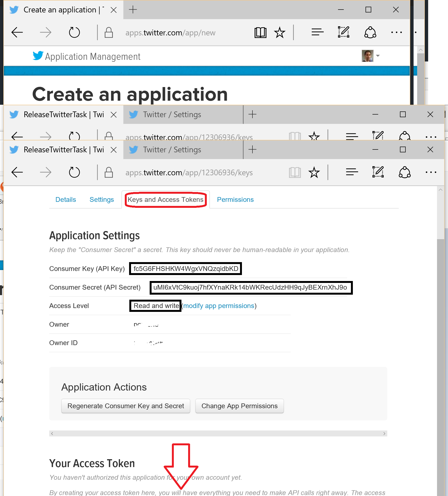Favorite the apps.twitter.com/app/new page
448x496 pixels.
point(279,33)
